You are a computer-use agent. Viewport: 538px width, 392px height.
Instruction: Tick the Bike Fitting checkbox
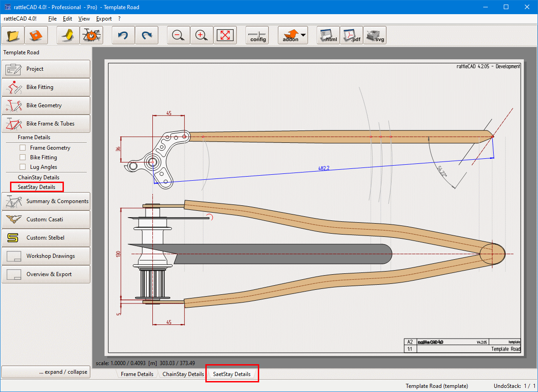click(22, 157)
